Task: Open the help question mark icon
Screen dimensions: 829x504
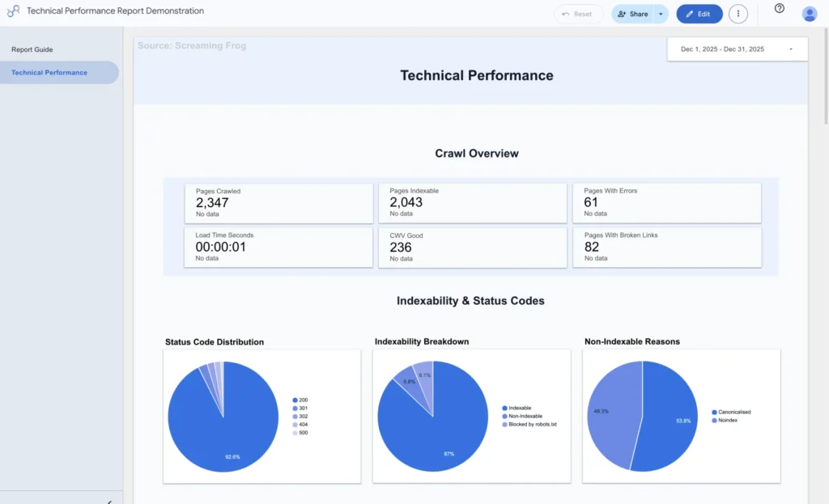Action: [x=780, y=8]
